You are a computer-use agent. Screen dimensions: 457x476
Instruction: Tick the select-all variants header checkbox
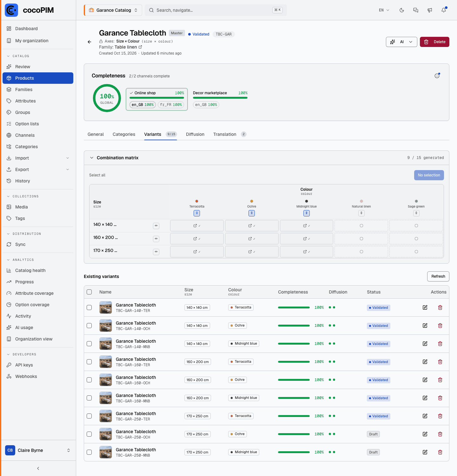click(89, 292)
